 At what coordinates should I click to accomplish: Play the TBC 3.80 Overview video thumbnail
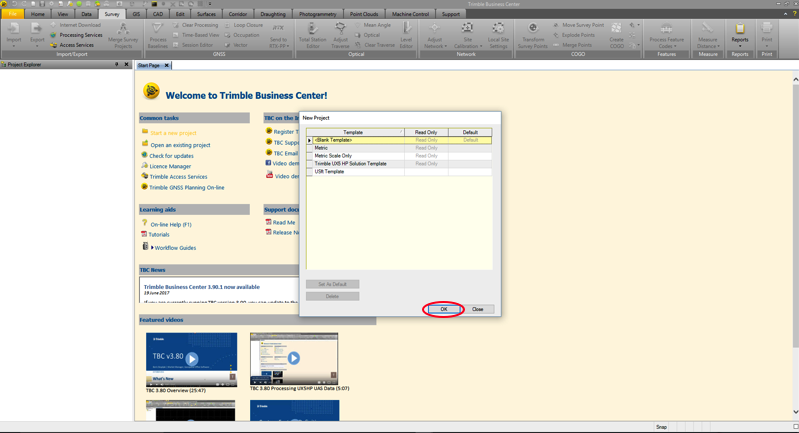coord(191,359)
